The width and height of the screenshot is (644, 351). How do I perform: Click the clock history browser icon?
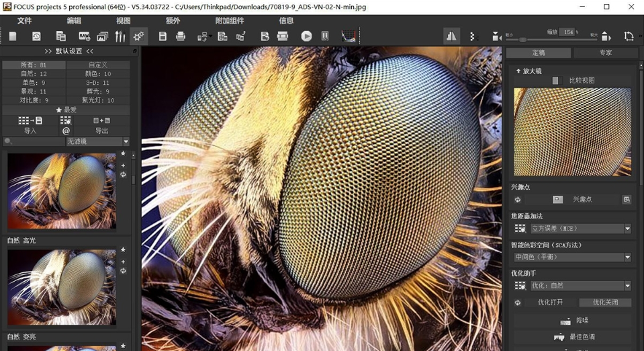point(36,36)
